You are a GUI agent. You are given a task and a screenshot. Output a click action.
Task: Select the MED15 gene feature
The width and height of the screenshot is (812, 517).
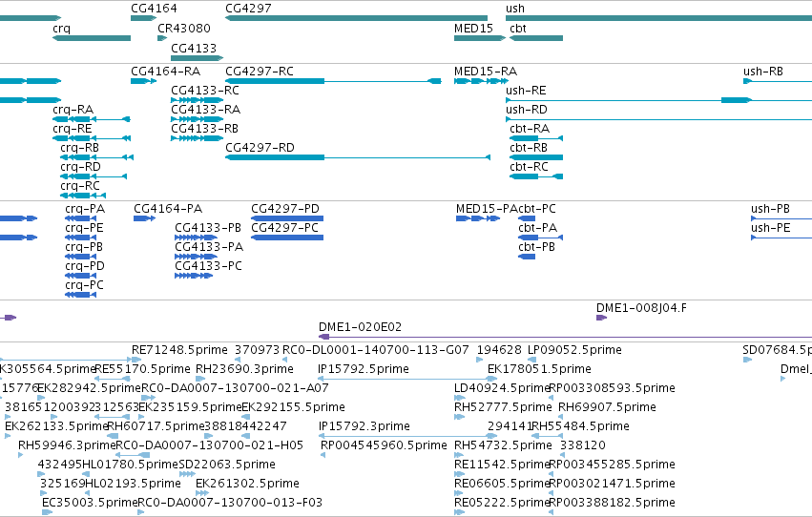pyautogui.click(x=480, y=38)
